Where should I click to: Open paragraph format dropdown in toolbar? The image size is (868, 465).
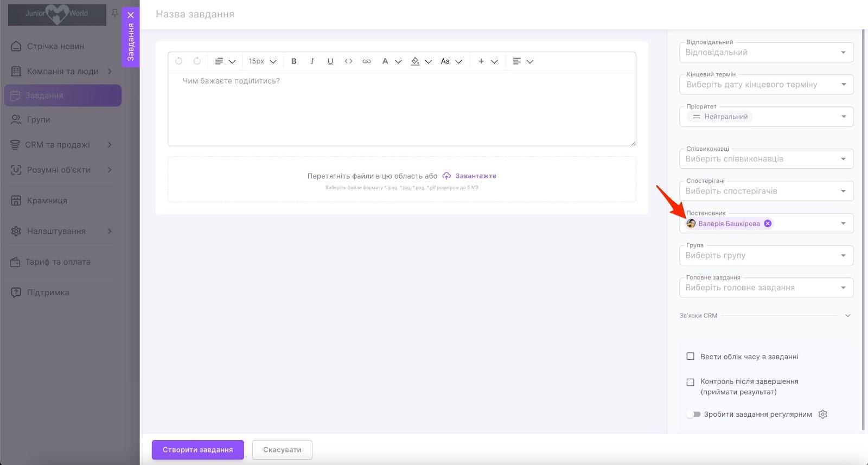[225, 61]
